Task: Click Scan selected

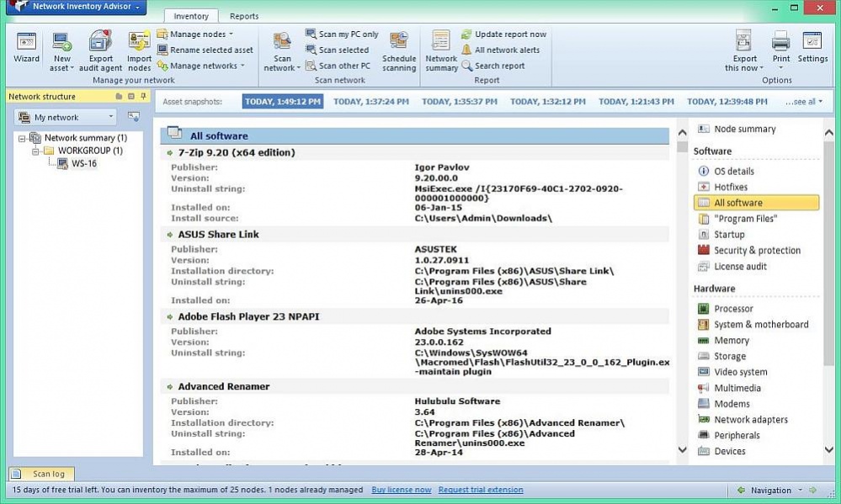Action: tap(338, 50)
